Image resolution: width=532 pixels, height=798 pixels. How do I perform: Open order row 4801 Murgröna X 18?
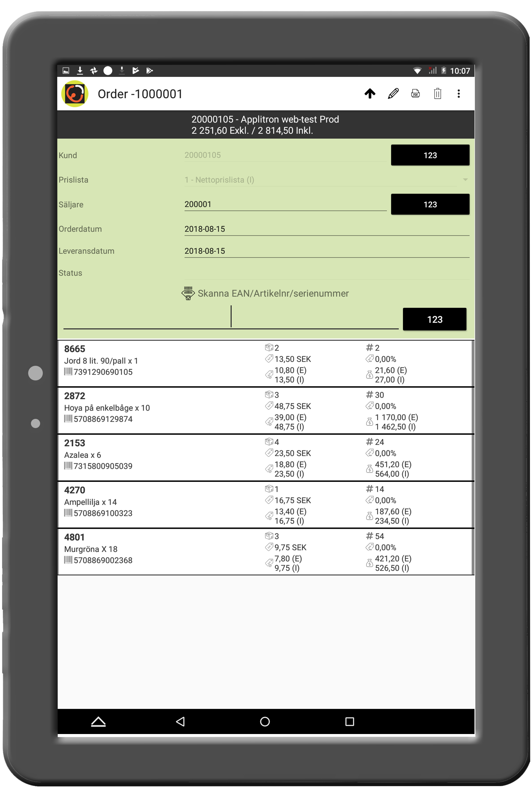pyautogui.click(x=265, y=551)
